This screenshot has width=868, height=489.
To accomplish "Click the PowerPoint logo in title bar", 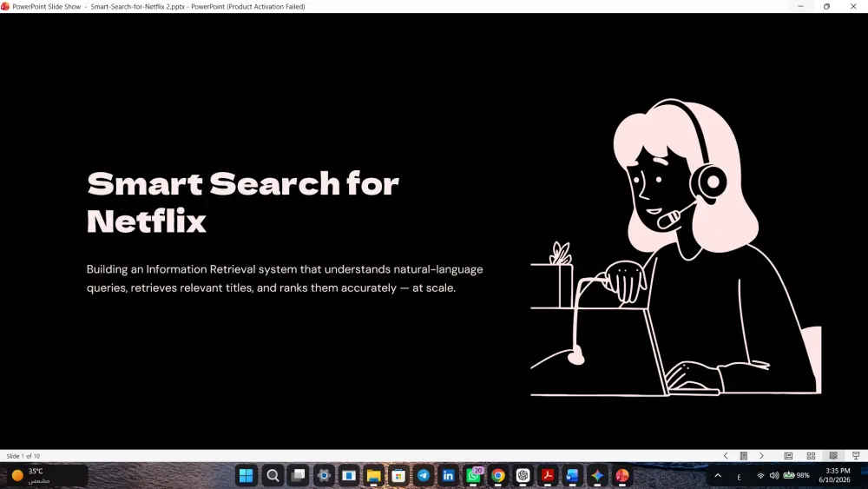I will click(5, 7).
